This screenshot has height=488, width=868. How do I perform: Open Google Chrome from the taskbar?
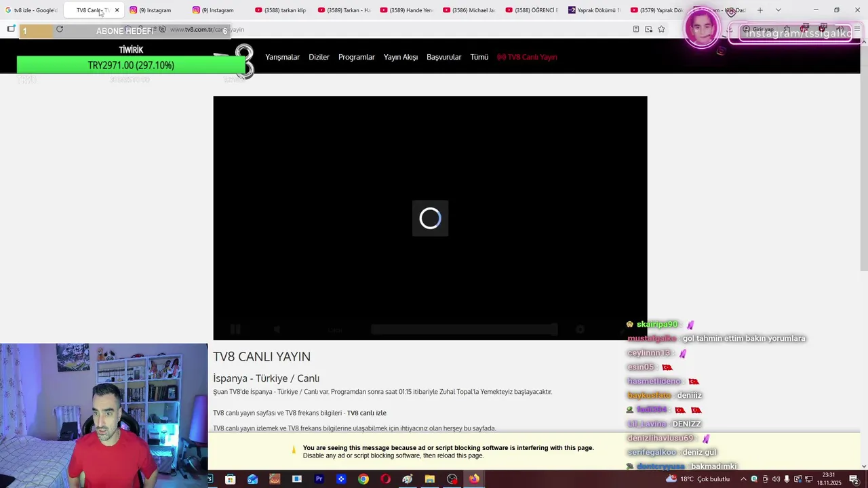point(363,479)
